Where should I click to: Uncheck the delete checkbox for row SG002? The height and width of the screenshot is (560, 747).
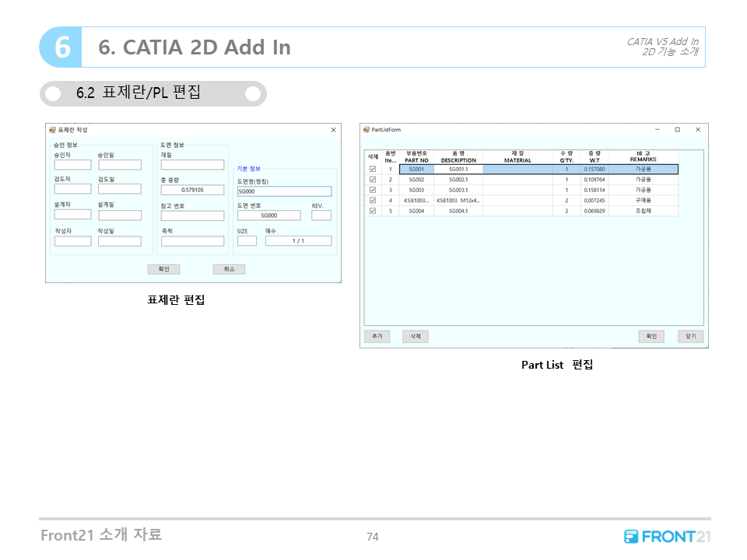coord(373,180)
